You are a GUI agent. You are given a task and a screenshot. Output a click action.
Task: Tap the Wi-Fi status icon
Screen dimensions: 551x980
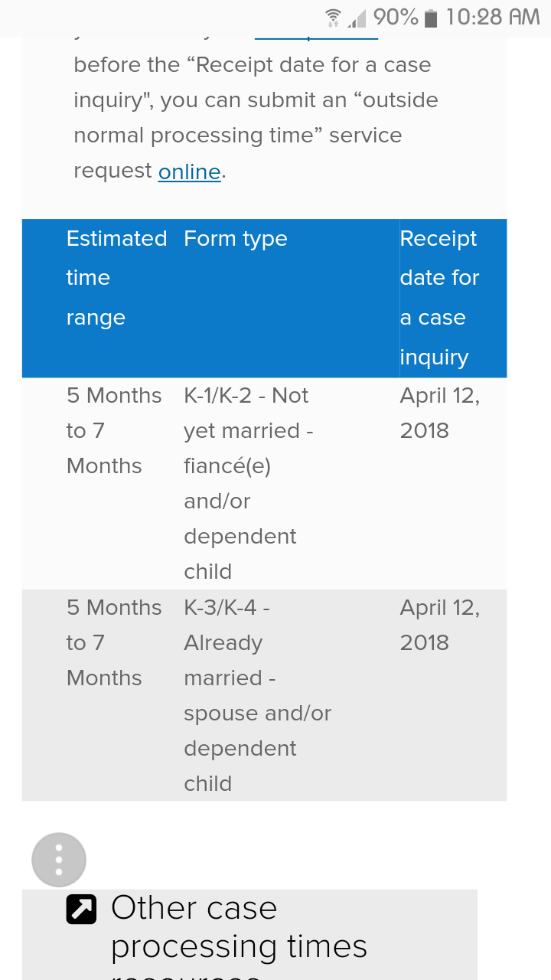point(333,17)
